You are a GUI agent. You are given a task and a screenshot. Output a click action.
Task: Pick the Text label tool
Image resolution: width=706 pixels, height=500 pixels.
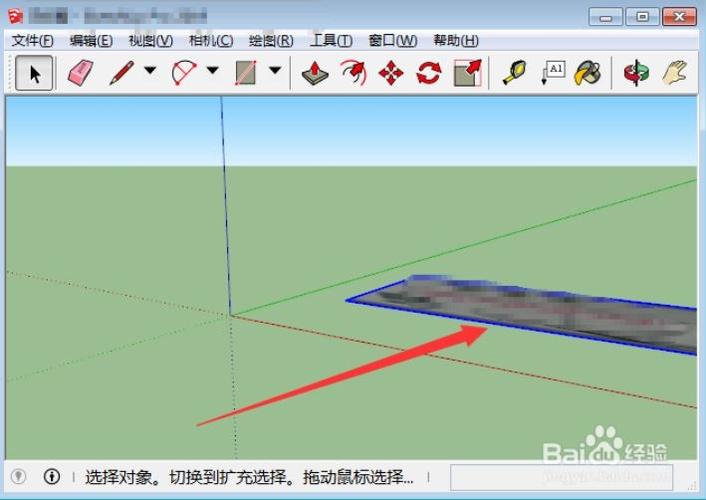click(553, 73)
